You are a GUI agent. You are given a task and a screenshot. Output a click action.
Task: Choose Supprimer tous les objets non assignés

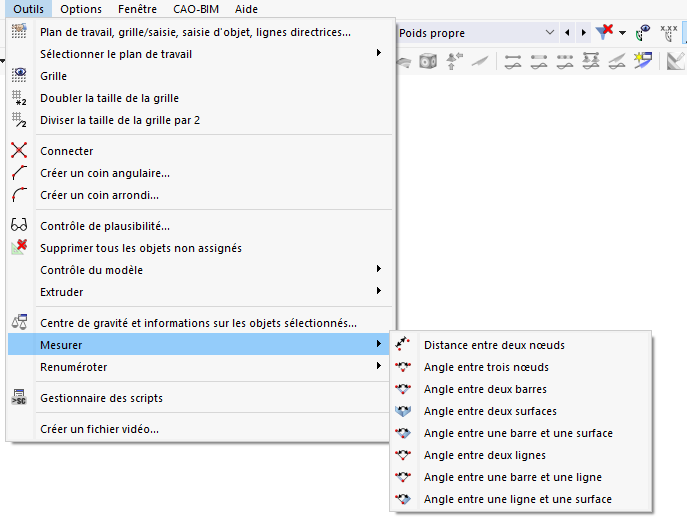tap(141, 248)
